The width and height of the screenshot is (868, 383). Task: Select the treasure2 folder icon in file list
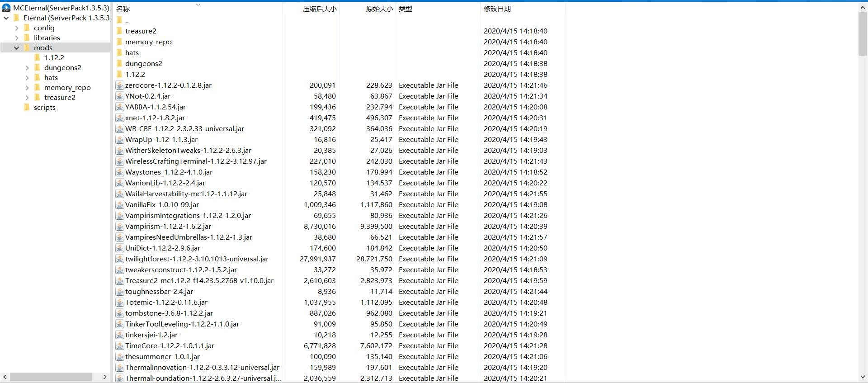pos(119,31)
